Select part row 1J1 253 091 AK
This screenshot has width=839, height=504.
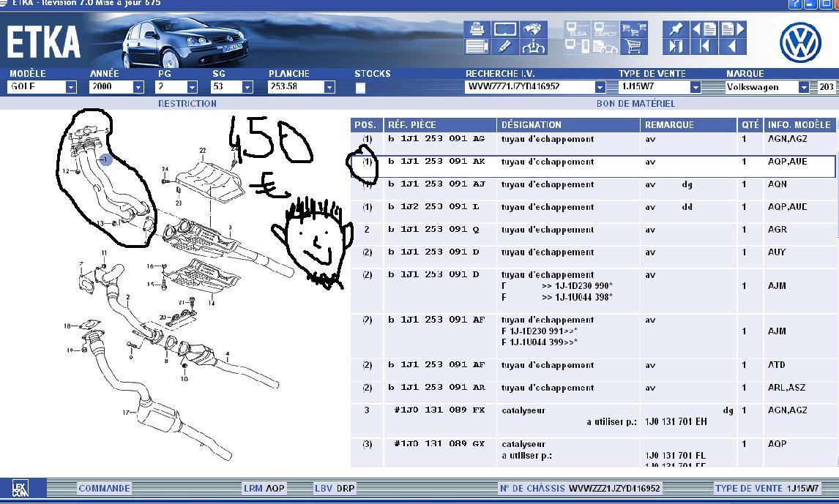pyautogui.click(x=593, y=166)
